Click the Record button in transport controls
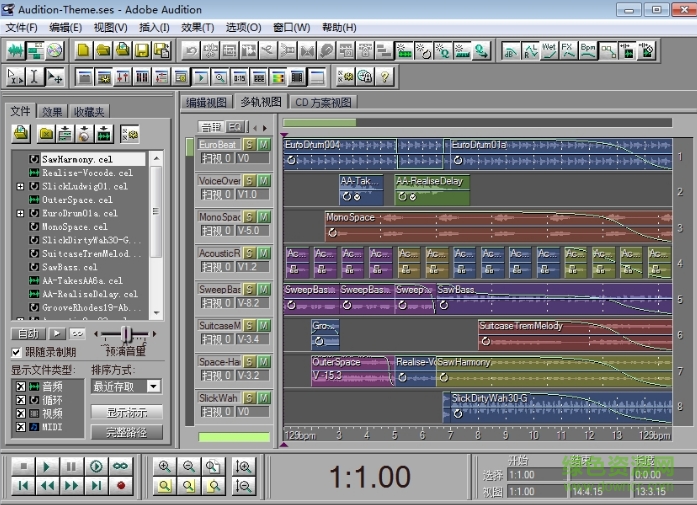The height and width of the screenshot is (505, 697). click(121, 486)
